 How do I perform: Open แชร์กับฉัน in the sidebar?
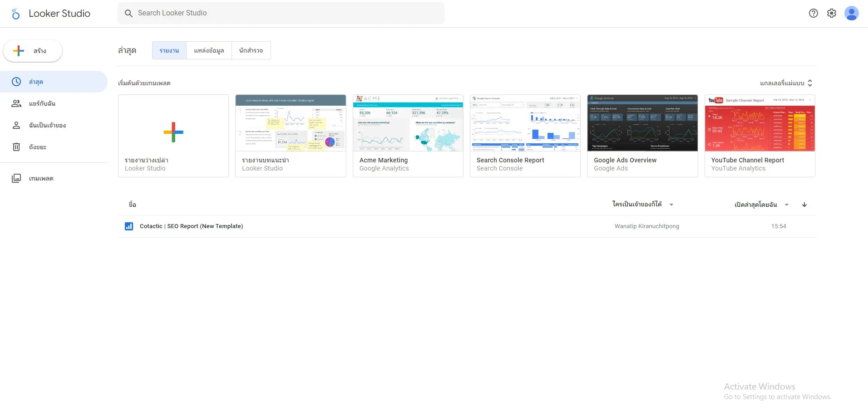(42, 103)
